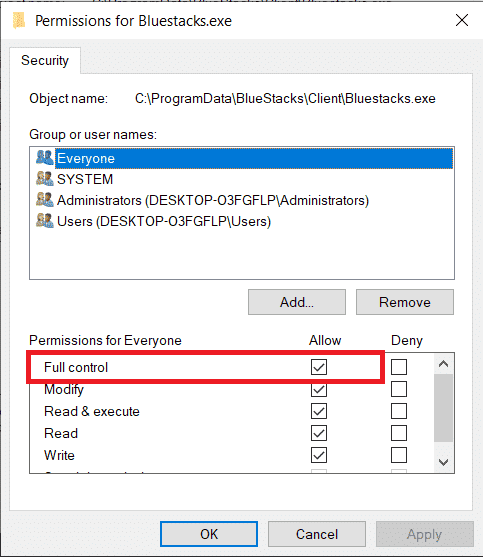Check Deny box for Full control
Viewport: 483px width, 557px height.
point(399,367)
